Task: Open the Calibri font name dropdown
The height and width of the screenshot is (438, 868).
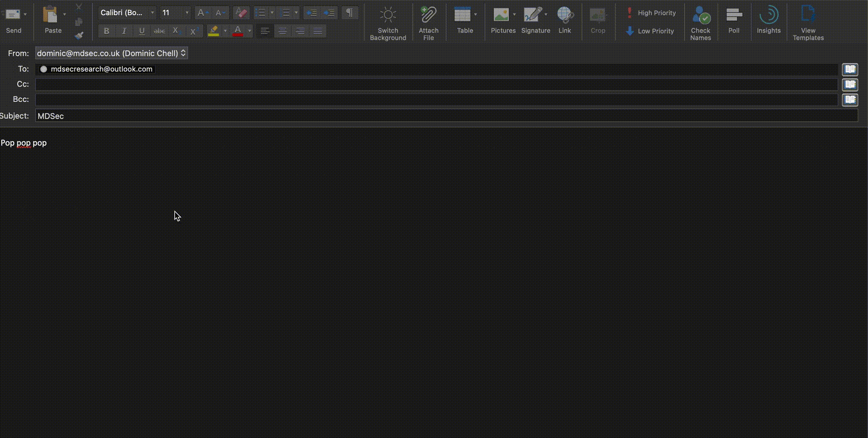Action: point(152,13)
